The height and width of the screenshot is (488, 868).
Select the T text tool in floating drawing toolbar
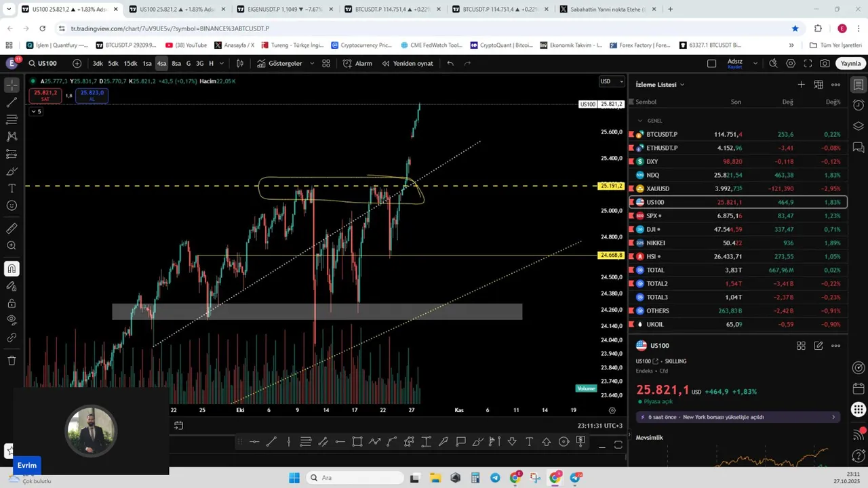pyautogui.click(x=529, y=442)
